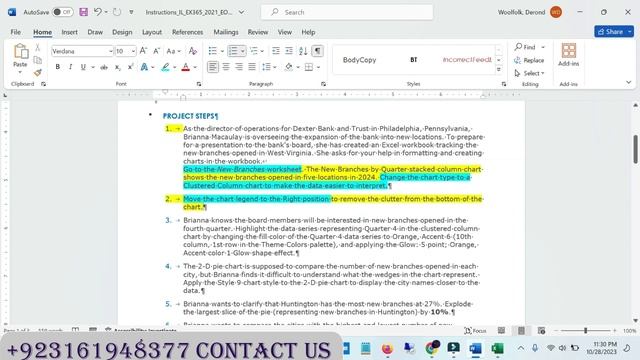The height and width of the screenshot is (360, 640).
Task: Click the Paste clipboard icon
Action: click(20, 52)
